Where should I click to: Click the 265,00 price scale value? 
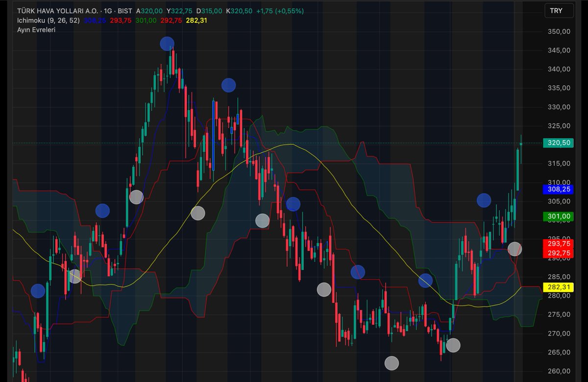560,352
